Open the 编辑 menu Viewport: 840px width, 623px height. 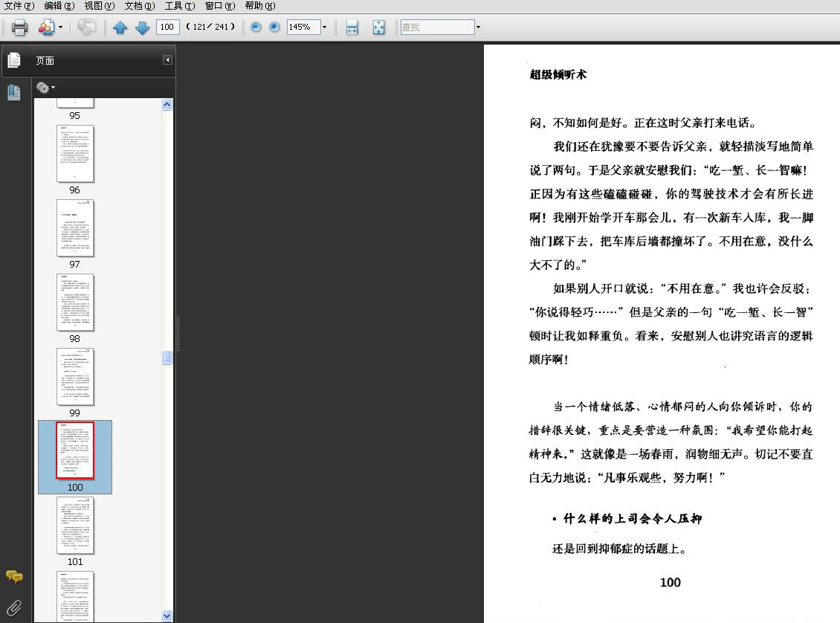[59, 6]
